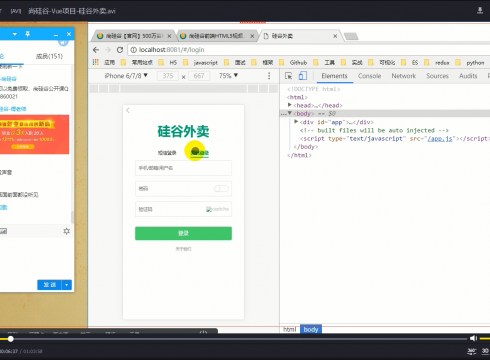Collapse the body node in DOM tree
This screenshot has height=360, width=490.
[x=290, y=113]
